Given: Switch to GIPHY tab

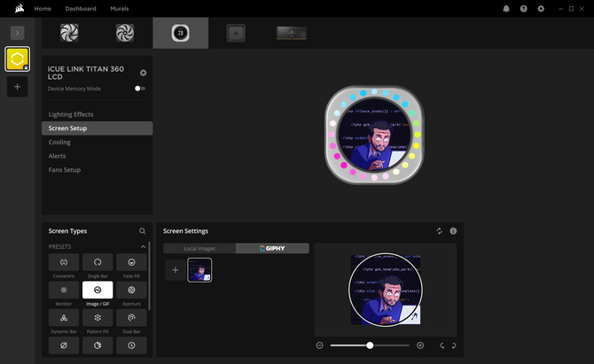Looking at the screenshot, I should tap(272, 248).
